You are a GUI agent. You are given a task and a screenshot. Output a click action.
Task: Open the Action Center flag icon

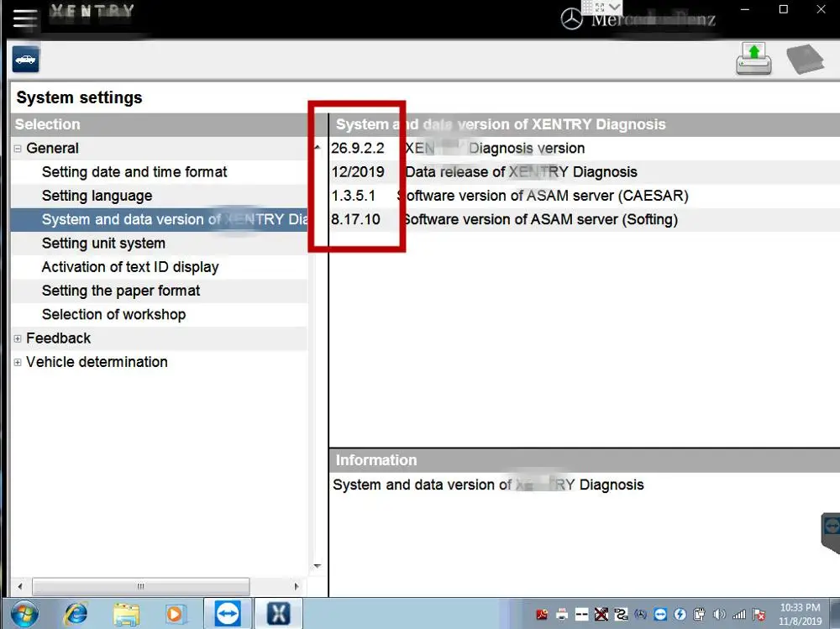[759, 615]
